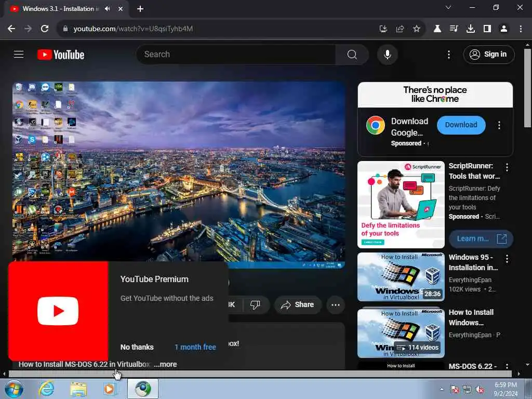Click the install app icon in address bar
The width and height of the screenshot is (532, 399).
pyautogui.click(x=383, y=29)
